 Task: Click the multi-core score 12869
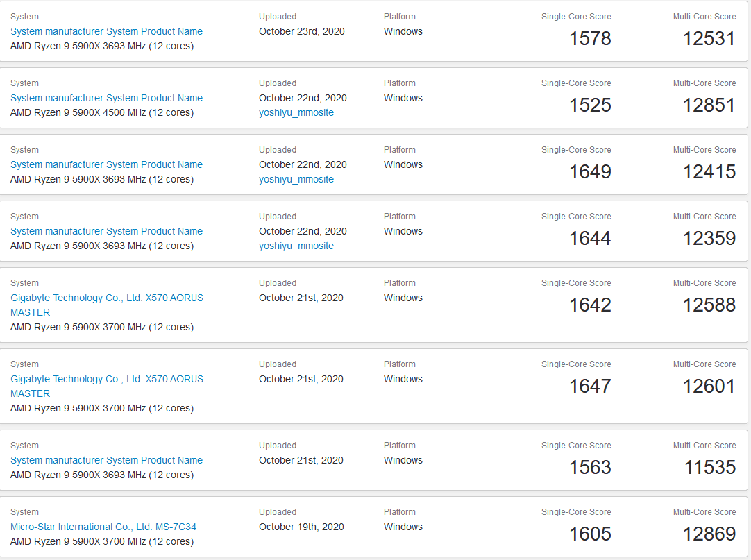point(709,534)
